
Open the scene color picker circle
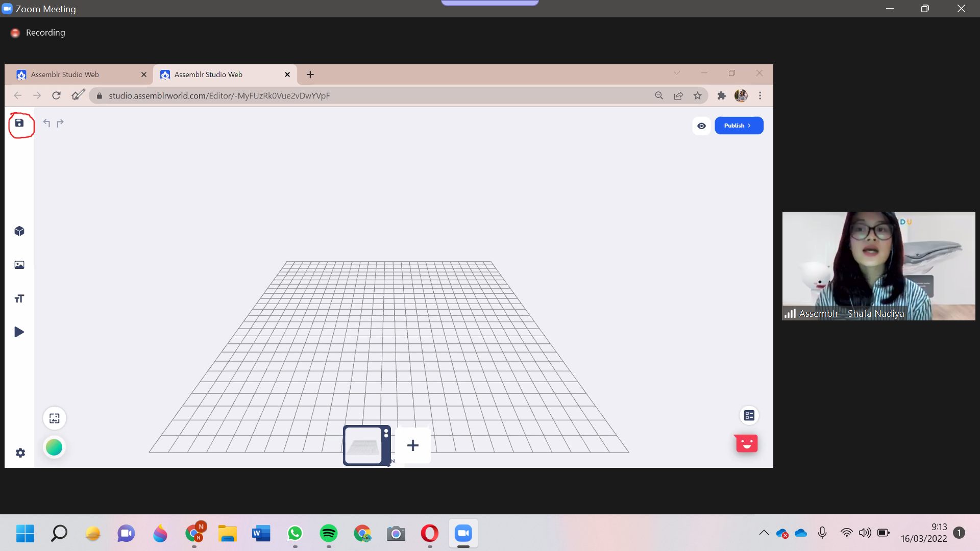pos(54,447)
